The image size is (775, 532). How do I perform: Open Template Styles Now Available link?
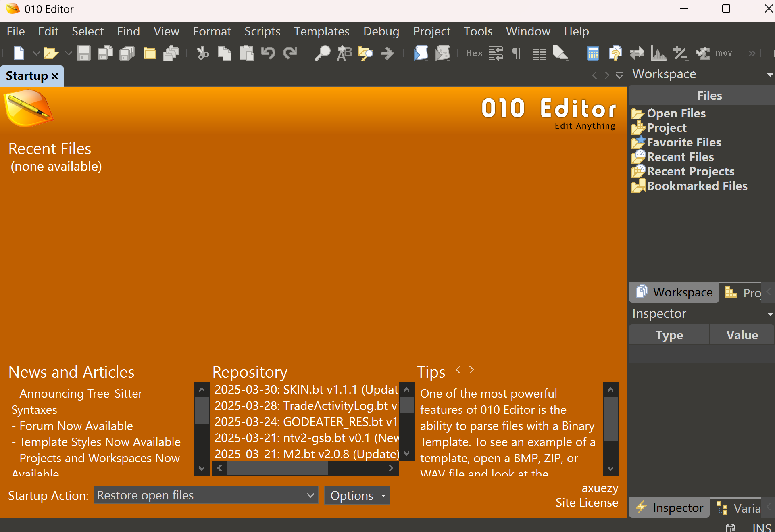coord(100,442)
